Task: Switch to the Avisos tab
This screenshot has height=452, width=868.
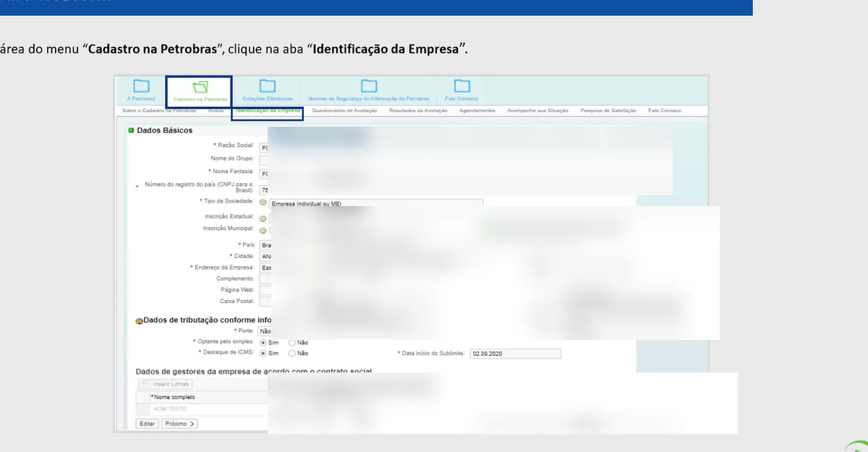Action: [x=216, y=111]
